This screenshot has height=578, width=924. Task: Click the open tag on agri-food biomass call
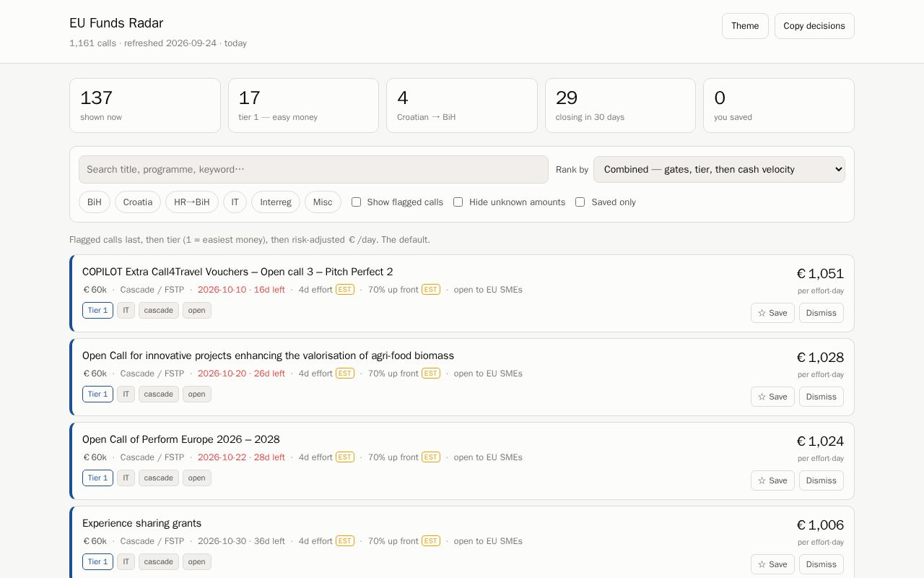coord(197,394)
